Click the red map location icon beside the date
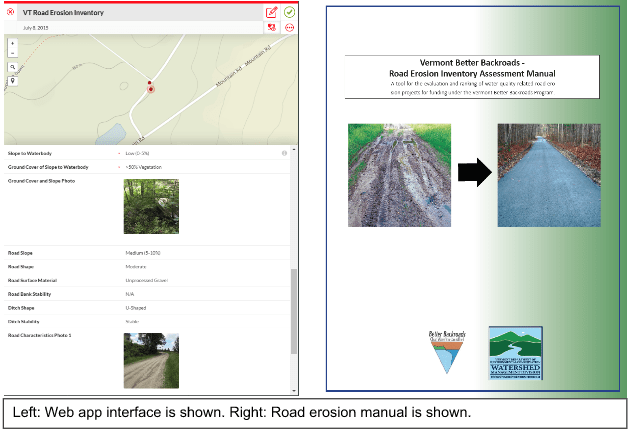 (272, 27)
